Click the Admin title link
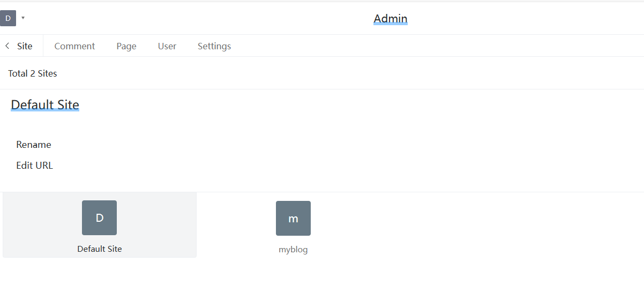 coord(391,19)
